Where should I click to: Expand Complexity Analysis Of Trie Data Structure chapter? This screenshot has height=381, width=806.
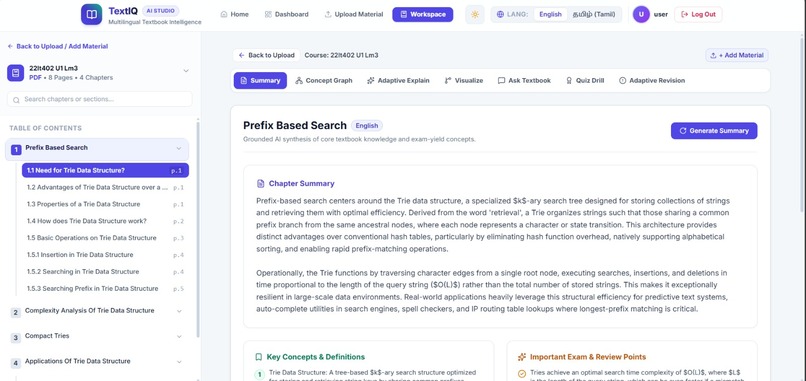click(179, 311)
